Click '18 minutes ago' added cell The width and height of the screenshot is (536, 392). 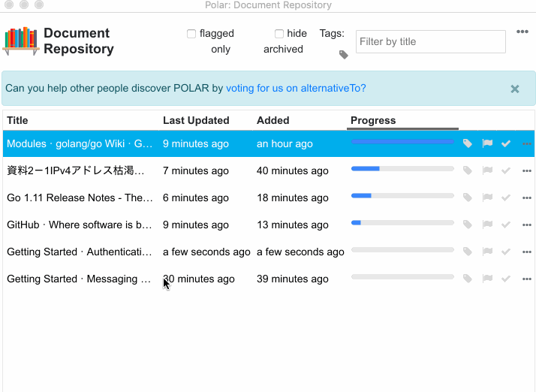pyautogui.click(x=293, y=198)
